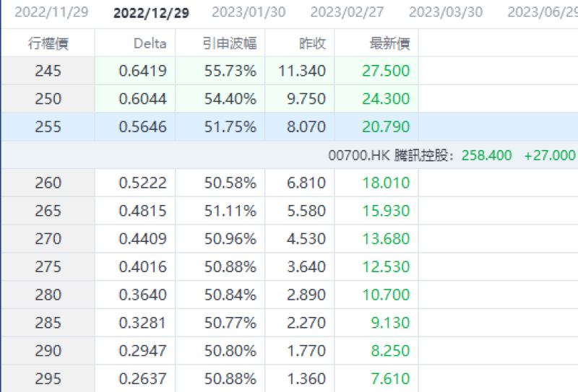578x392 pixels.
Task: Sort by the Delta column header
Action: pyautogui.click(x=150, y=43)
